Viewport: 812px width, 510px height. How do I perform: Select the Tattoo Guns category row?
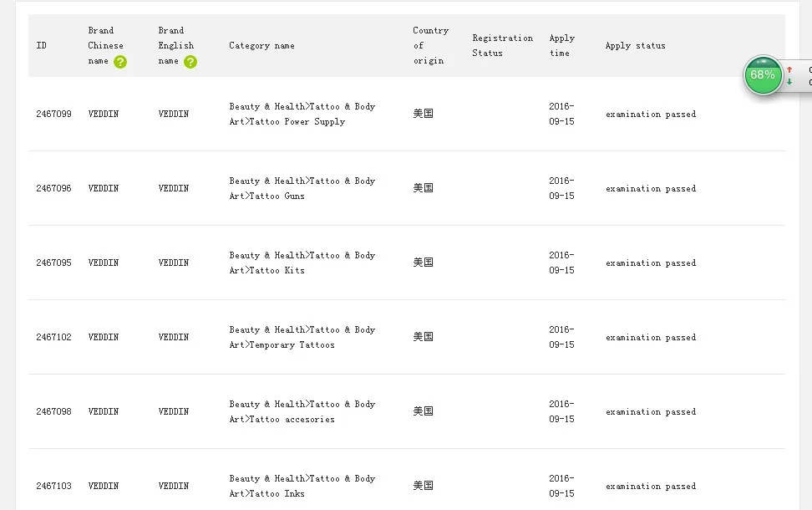tap(302, 189)
